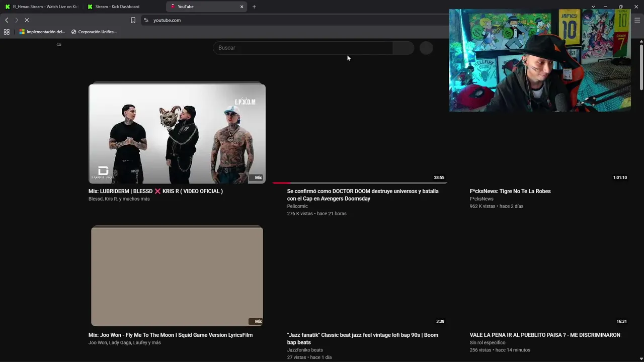
Task: Switch to the El_Henao Stream Kick tab
Action: coord(41,7)
